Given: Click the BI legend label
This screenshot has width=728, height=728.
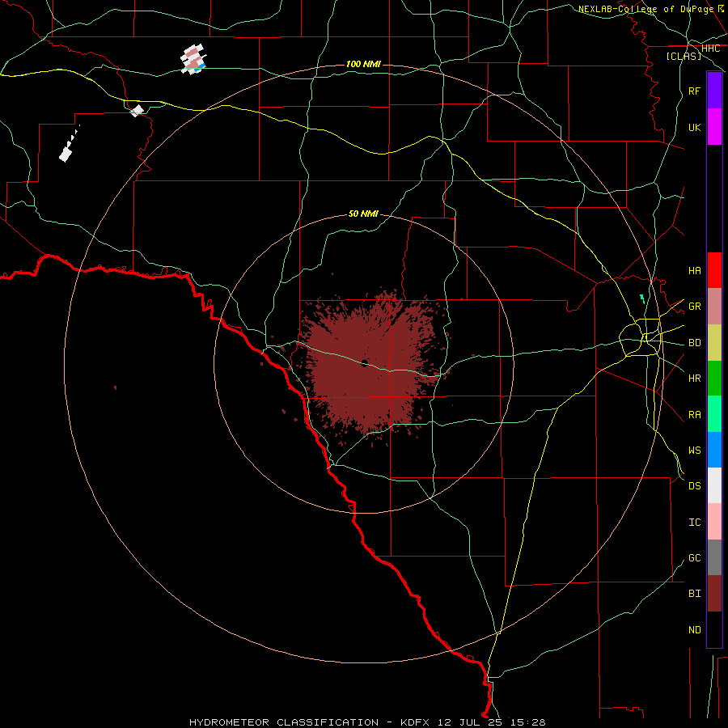Looking at the screenshot, I should click(694, 594).
